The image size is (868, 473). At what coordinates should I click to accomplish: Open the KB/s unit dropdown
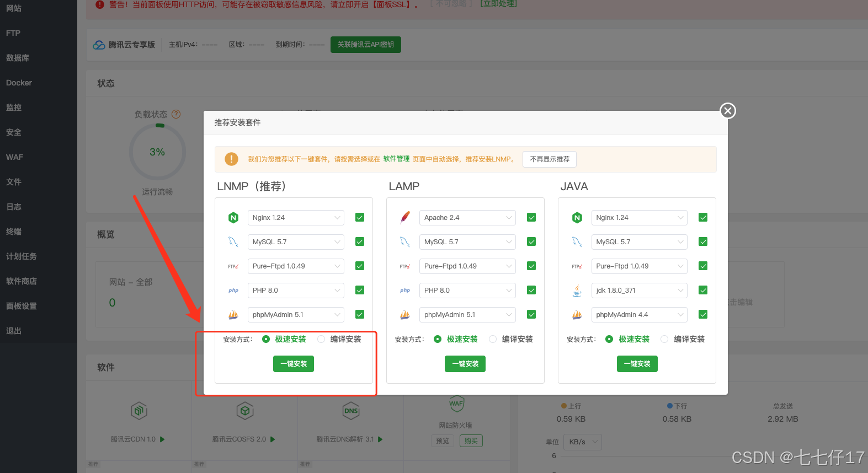coord(583,442)
